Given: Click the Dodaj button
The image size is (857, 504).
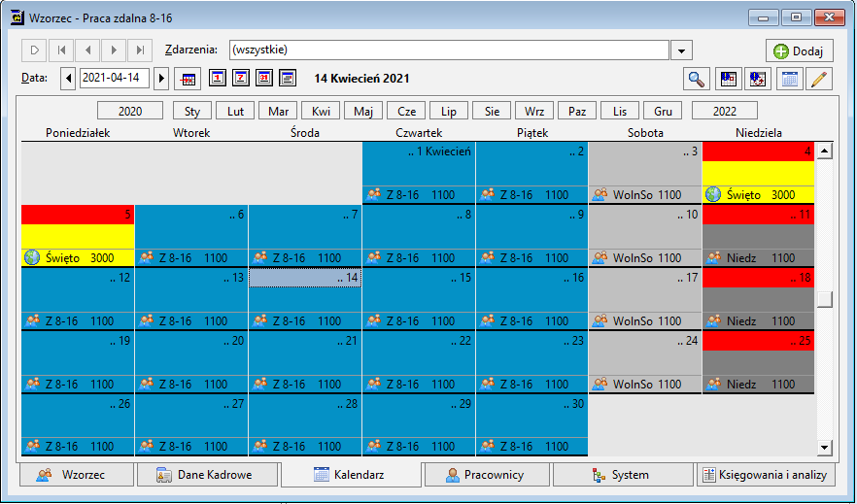Looking at the screenshot, I should (x=799, y=50).
